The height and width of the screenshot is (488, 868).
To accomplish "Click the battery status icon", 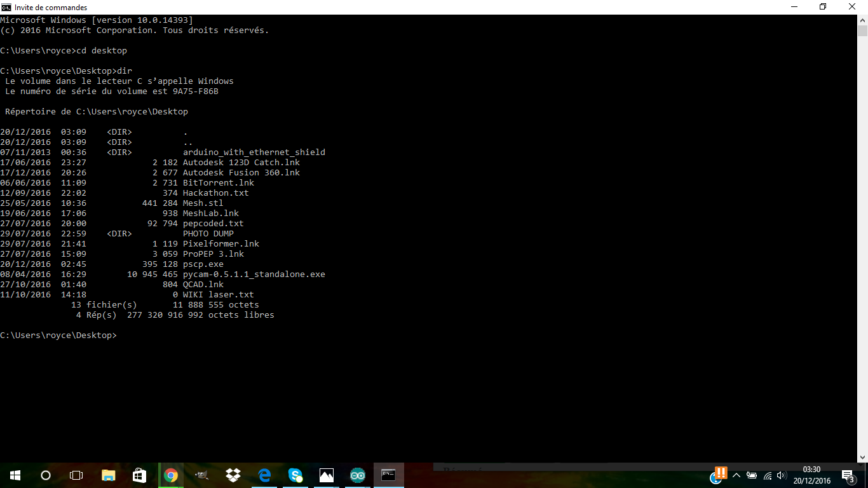I will tap(752, 475).
